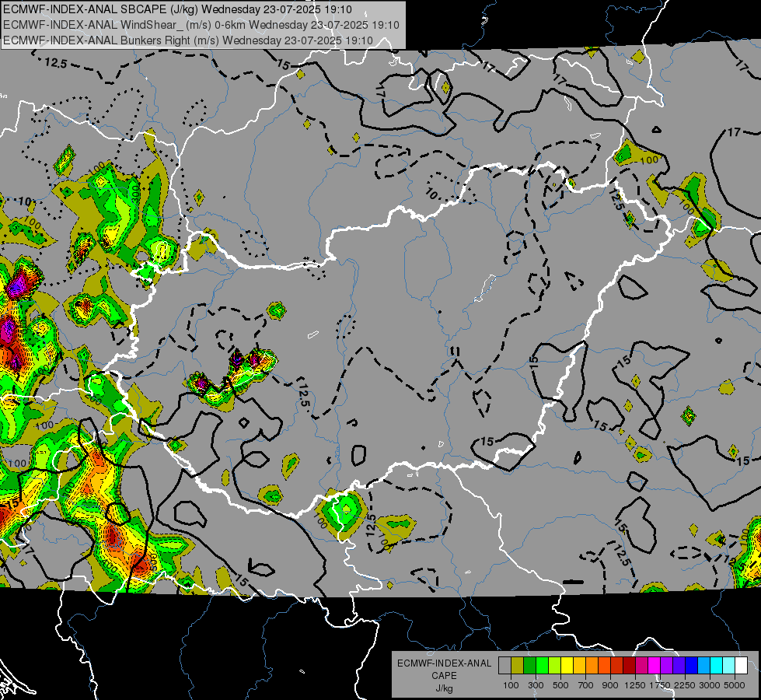The height and width of the screenshot is (700, 761).
Task: Click the white swatch at the legend end
Action: click(x=741, y=666)
